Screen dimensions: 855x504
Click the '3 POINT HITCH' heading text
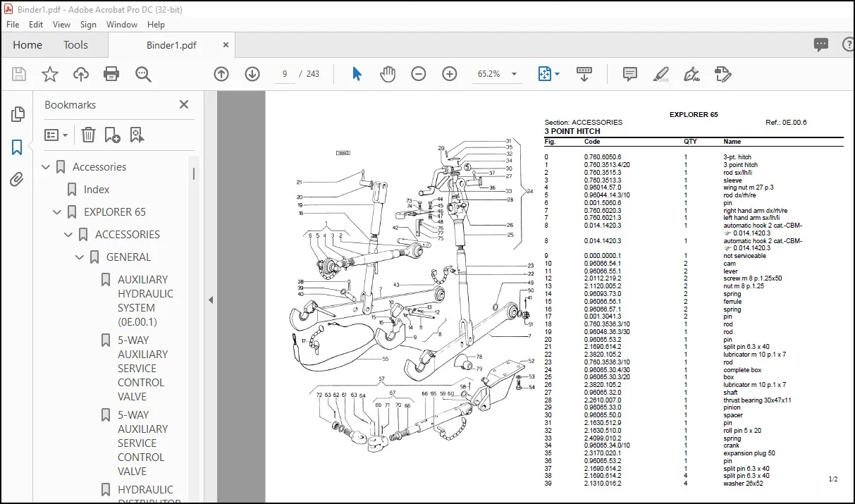coord(572,131)
